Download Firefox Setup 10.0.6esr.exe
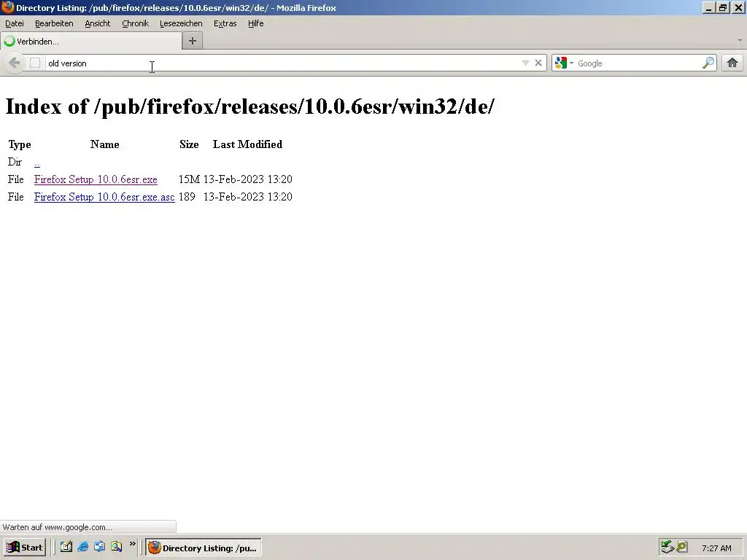 [x=96, y=179]
